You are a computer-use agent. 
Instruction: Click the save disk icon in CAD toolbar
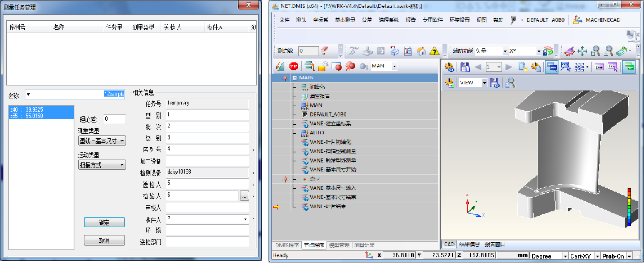465,67
